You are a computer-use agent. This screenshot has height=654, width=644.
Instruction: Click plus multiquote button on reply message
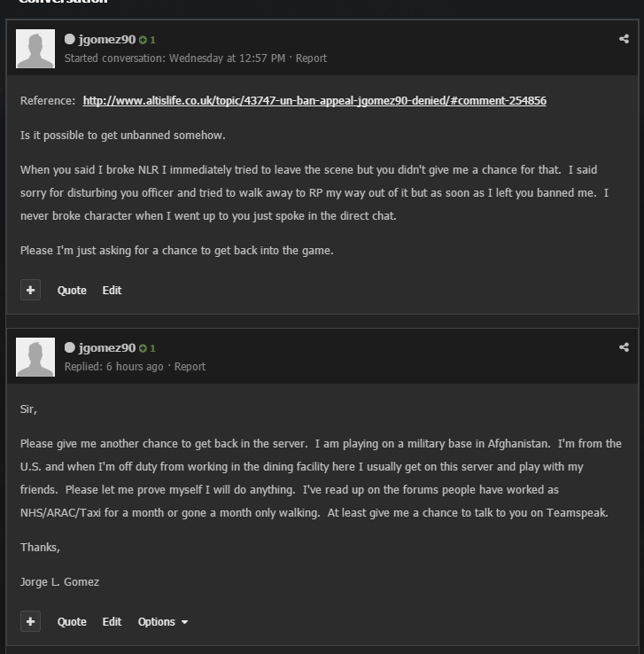30,621
